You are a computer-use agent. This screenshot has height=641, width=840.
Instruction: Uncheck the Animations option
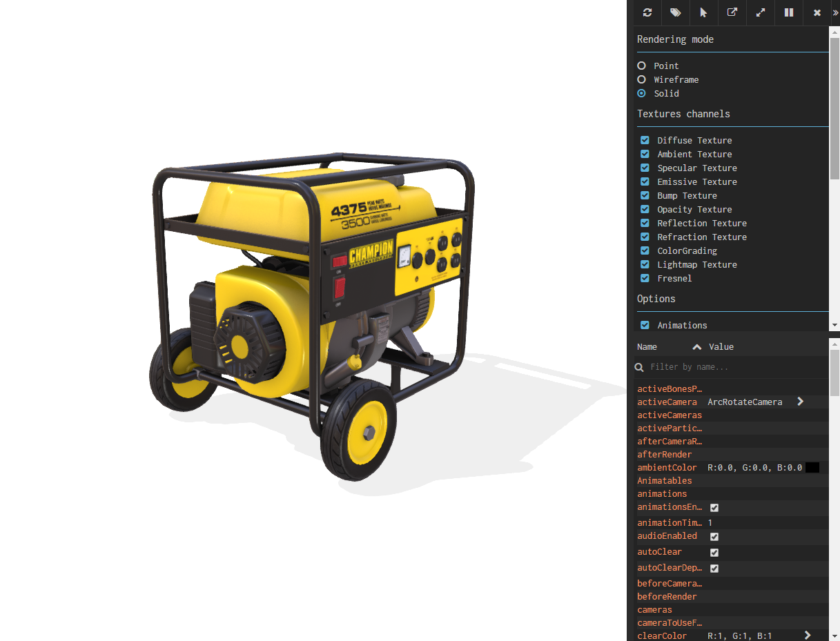click(645, 325)
